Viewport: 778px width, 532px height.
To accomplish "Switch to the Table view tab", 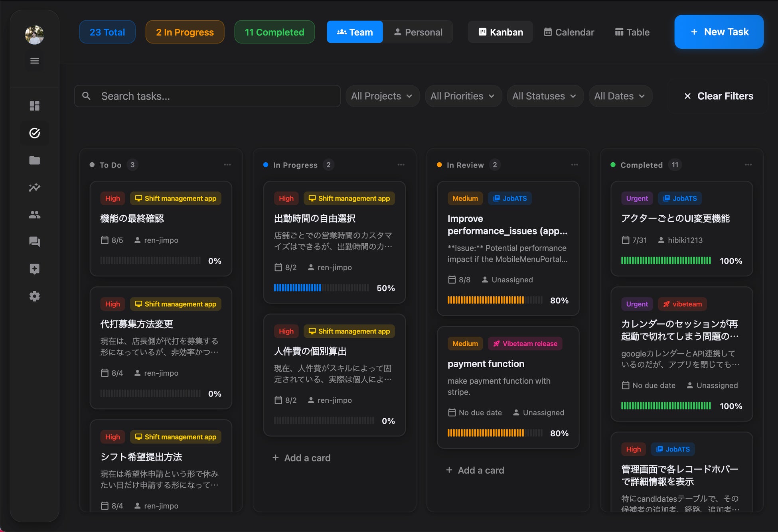I will 632,32.
